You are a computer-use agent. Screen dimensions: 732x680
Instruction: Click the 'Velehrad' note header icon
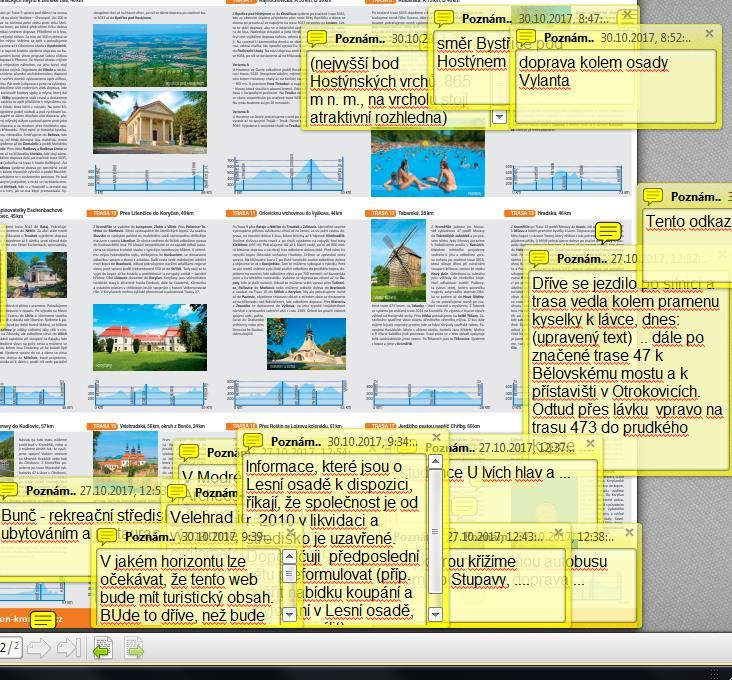(x=177, y=492)
